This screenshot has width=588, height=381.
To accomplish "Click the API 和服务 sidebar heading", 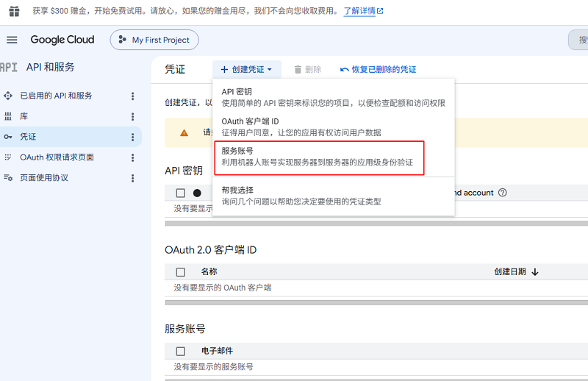I will [x=50, y=67].
